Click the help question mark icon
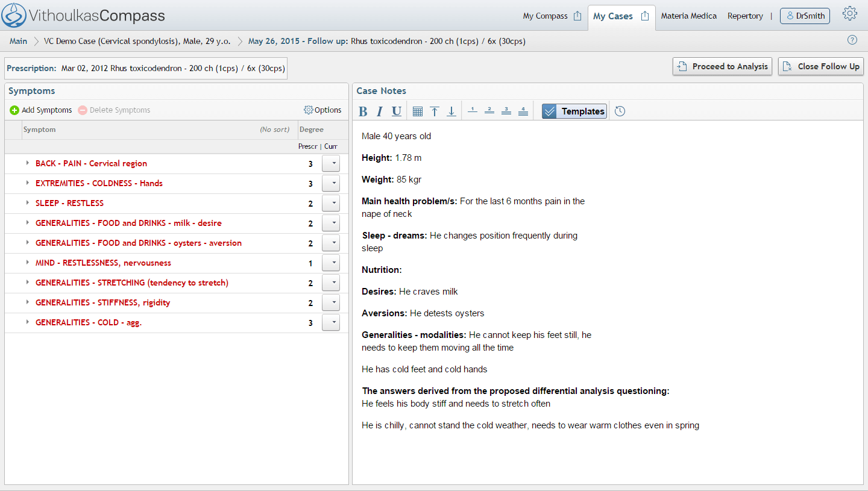 coord(852,40)
